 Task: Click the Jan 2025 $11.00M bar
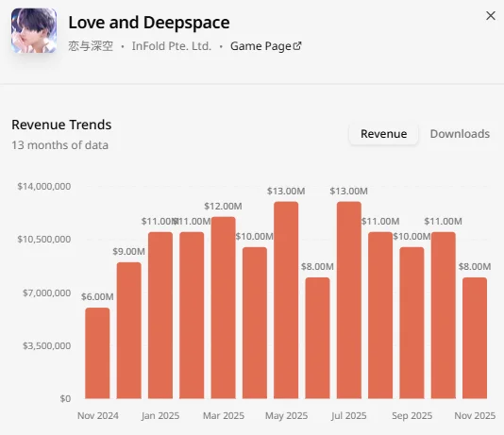pos(160,315)
